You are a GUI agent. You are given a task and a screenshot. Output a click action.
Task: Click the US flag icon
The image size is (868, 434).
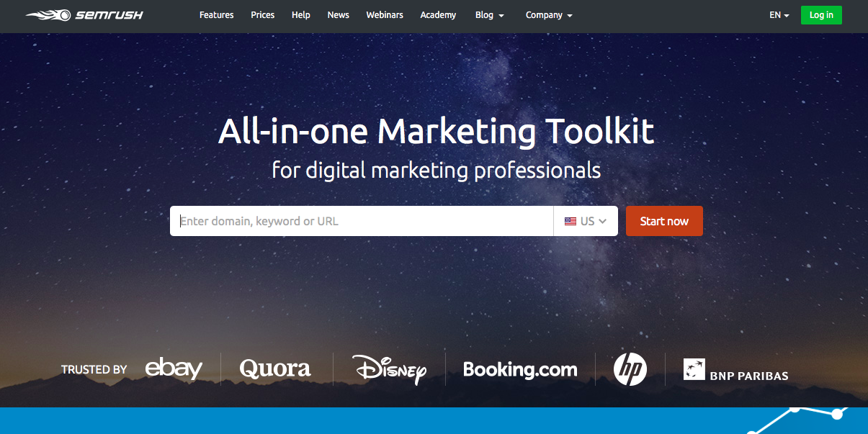(x=571, y=221)
